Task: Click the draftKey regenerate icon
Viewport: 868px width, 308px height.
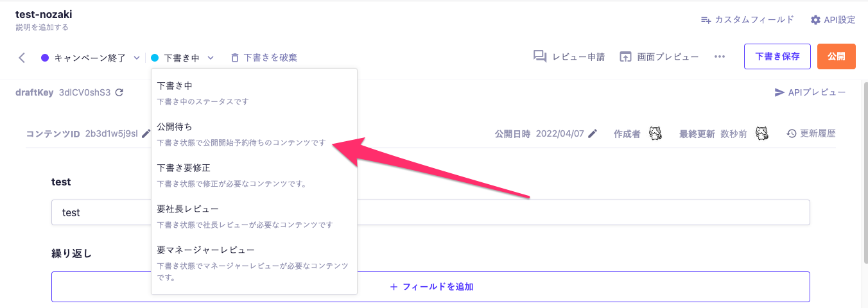Action: pos(119,92)
